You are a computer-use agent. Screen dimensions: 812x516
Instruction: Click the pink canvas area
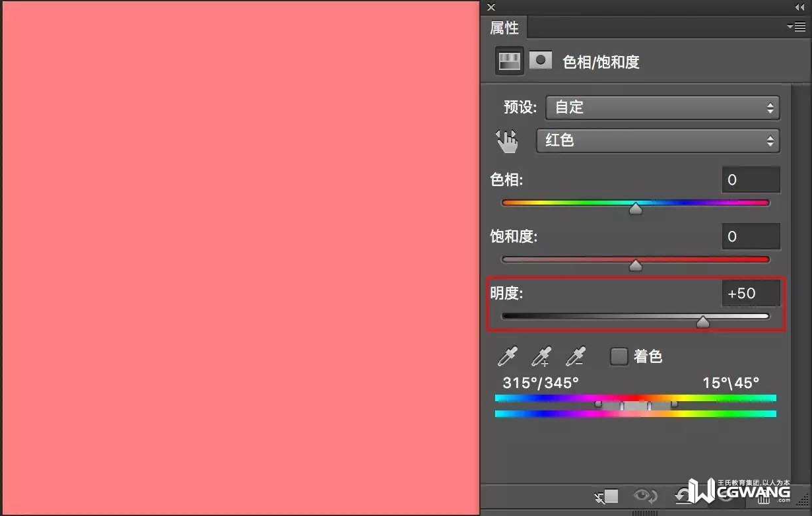(241, 257)
